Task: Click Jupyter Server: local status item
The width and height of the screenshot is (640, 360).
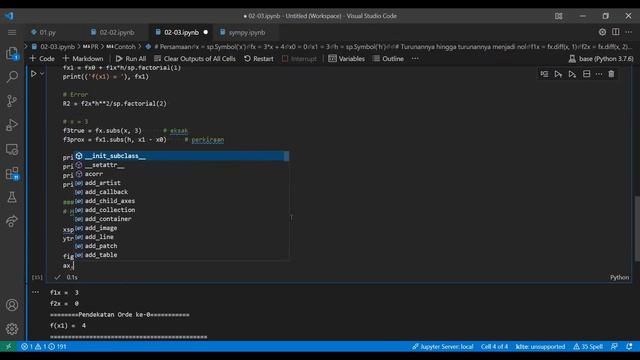Action: pos(442,347)
